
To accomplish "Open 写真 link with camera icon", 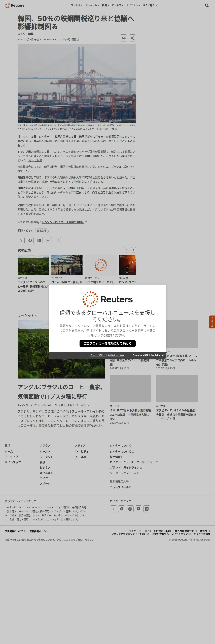I will tap(81, 457).
